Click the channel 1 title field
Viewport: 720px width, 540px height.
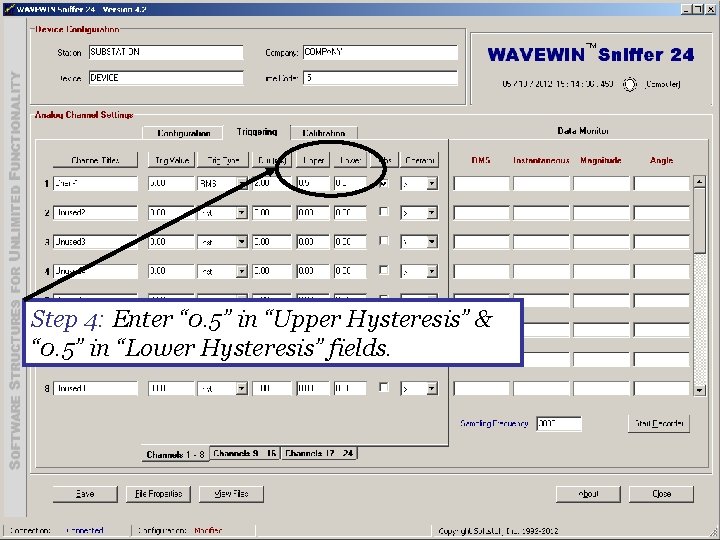(95, 184)
